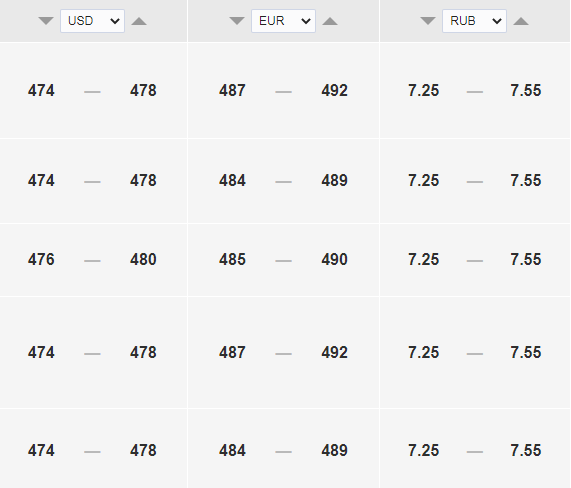Select first row EUR buy rate 487

232,91
